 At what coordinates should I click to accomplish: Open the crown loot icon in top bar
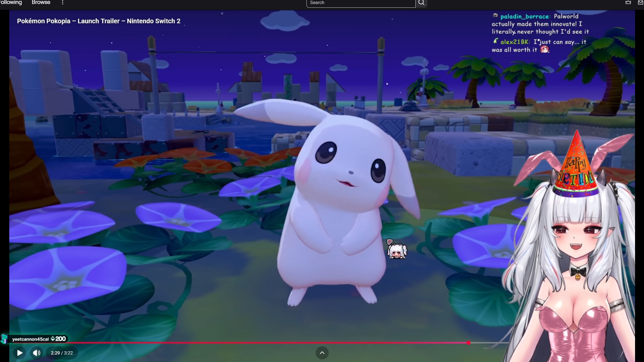coord(628,2)
